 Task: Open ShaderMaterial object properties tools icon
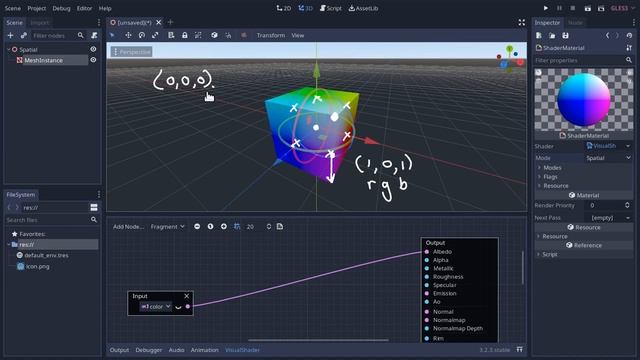pyautogui.click(x=629, y=48)
